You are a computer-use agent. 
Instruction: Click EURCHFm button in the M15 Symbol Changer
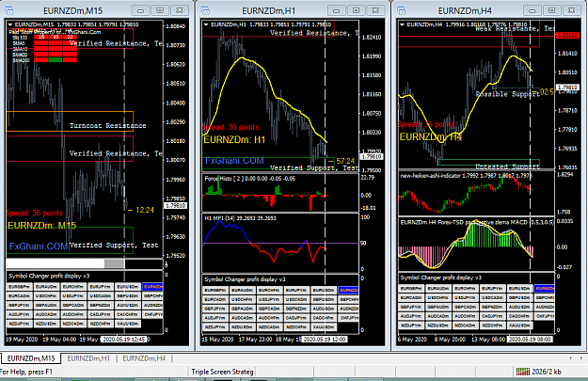(73, 287)
